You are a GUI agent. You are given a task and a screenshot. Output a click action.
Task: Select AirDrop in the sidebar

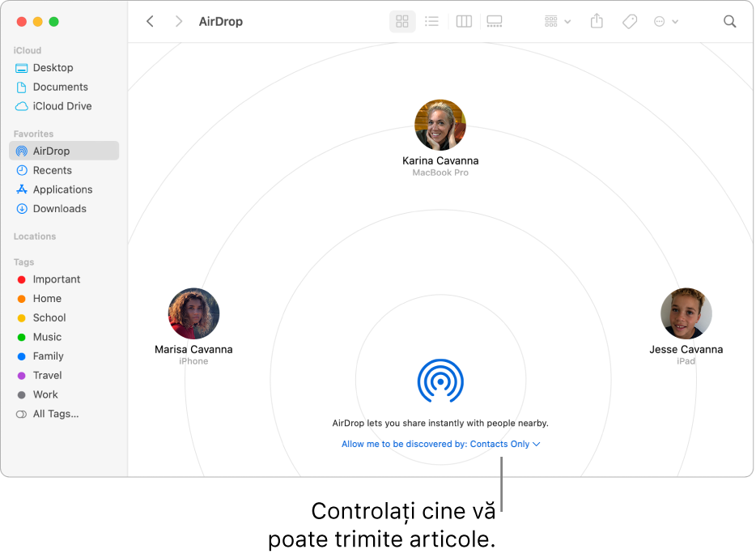click(64, 151)
